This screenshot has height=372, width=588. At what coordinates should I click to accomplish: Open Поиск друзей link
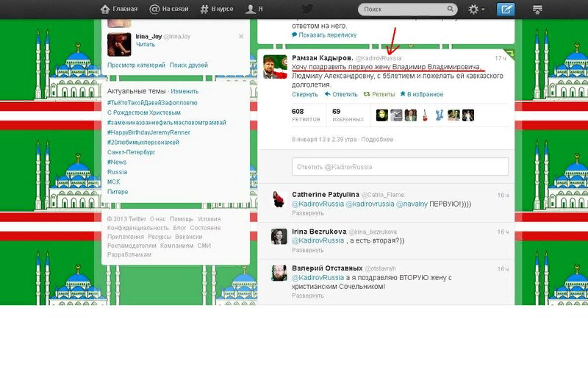pyautogui.click(x=189, y=65)
